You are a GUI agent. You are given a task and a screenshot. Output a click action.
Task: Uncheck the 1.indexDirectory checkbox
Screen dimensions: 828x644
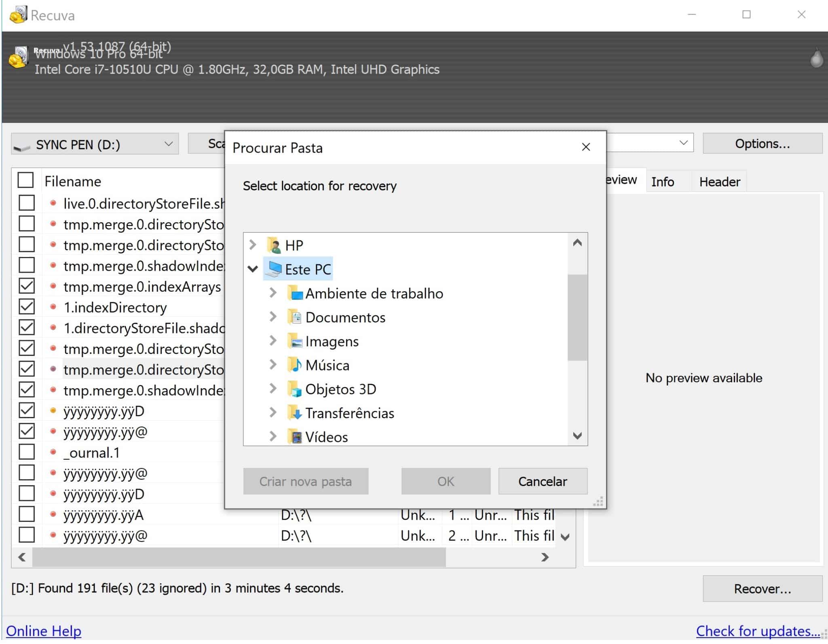[x=27, y=307]
